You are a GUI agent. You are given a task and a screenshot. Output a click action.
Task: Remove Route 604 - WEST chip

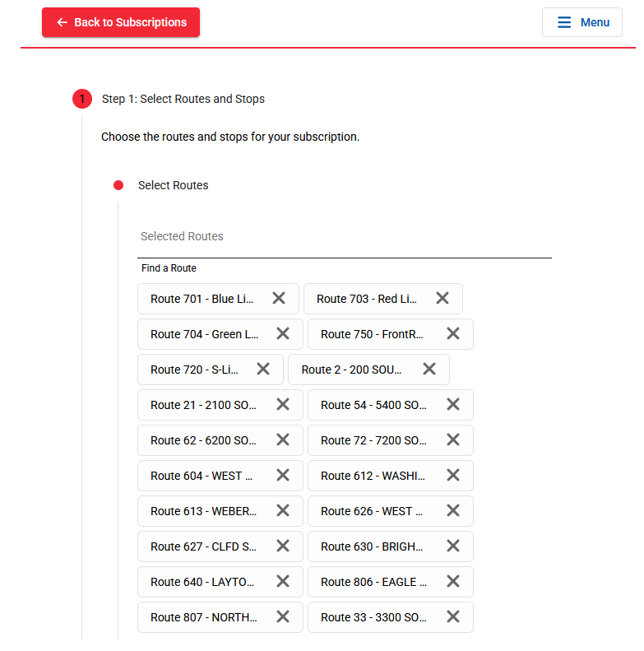pos(283,475)
